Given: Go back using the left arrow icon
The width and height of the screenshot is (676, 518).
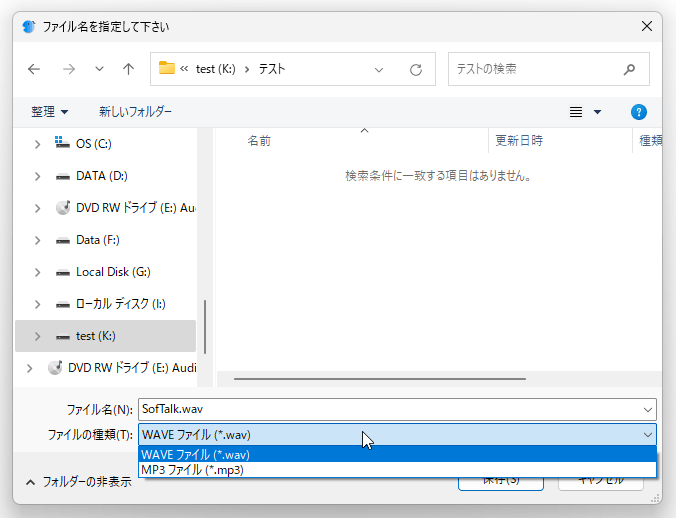Looking at the screenshot, I should pyautogui.click(x=34, y=69).
